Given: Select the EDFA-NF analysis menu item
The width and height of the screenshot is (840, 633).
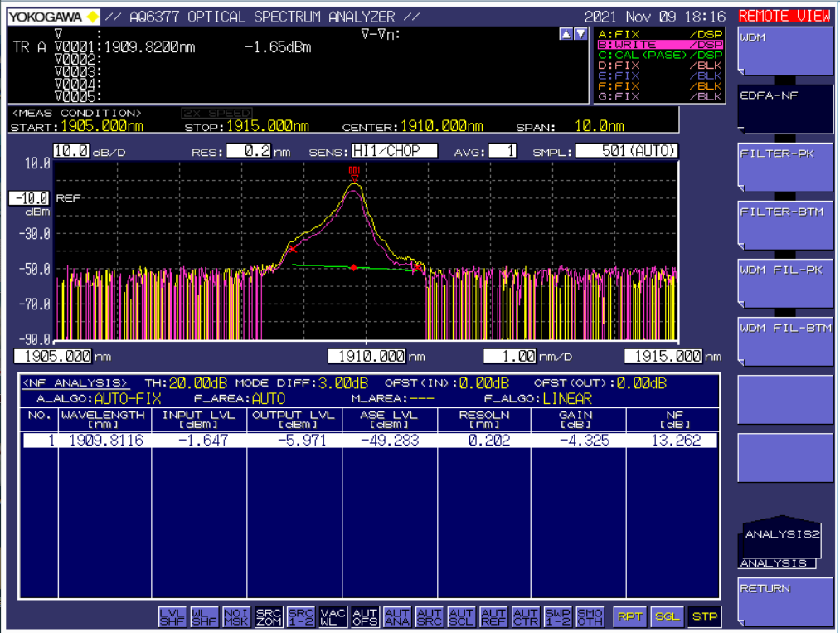Looking at the screenshot, I should tap(784, 108).
